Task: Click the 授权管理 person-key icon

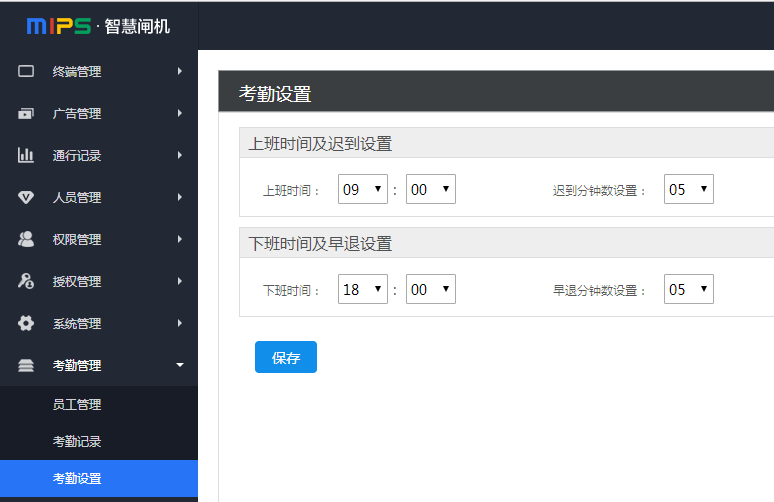Action: [26, 281]
